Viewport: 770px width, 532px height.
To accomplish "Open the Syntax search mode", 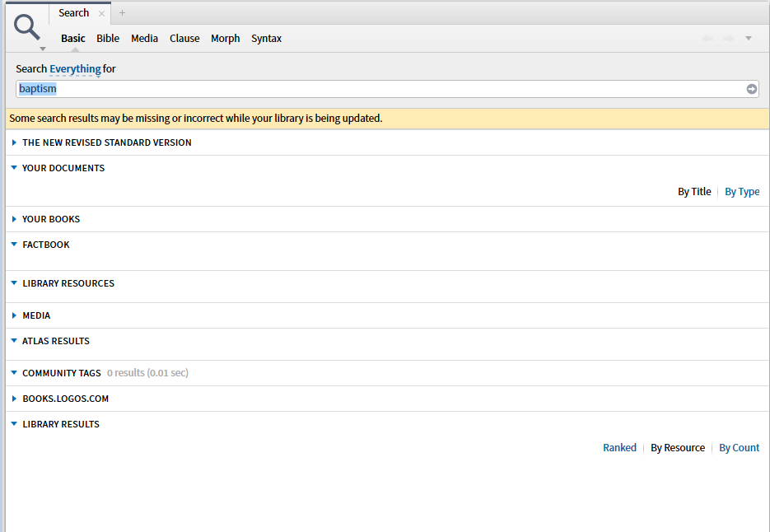I will (x=266, y=39).
